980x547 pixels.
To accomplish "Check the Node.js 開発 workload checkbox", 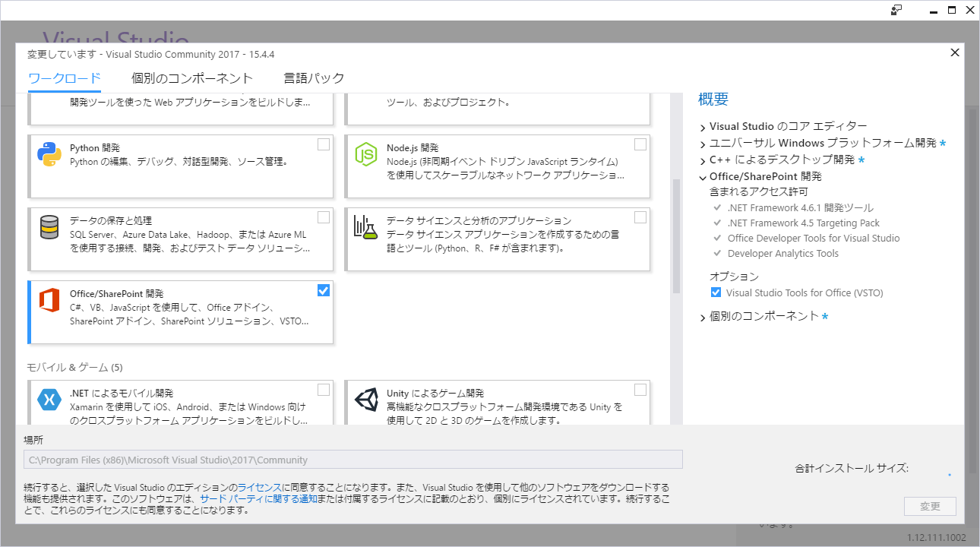I will tap(640, 144).
